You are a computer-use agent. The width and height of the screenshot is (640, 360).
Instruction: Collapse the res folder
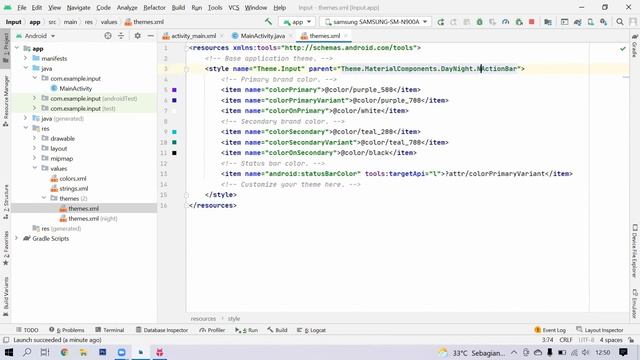[x=26, y=128]
